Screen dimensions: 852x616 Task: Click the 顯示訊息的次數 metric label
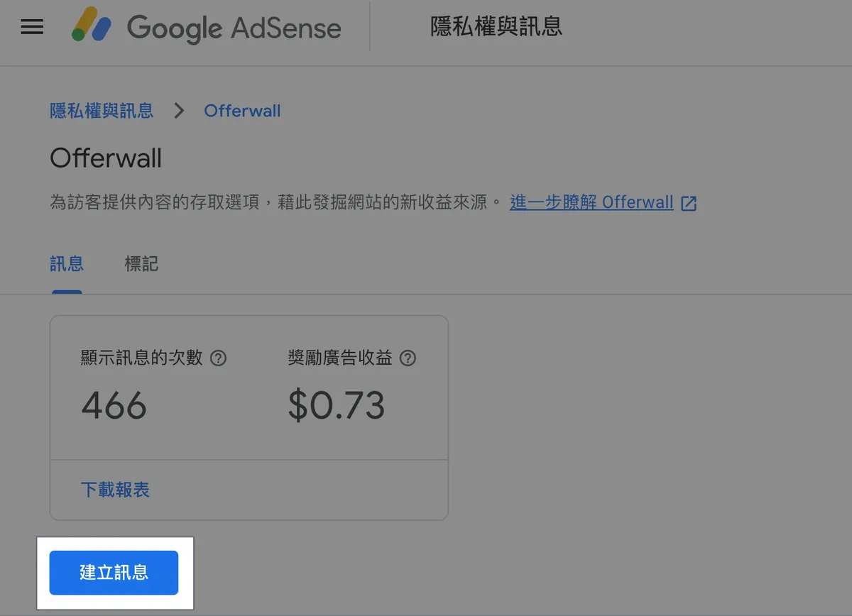(142, 358)
